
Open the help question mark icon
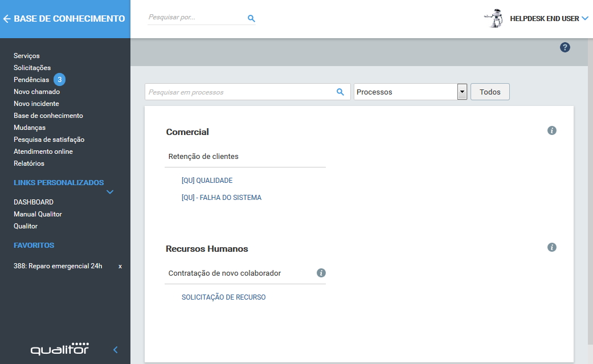pos(565,47)
